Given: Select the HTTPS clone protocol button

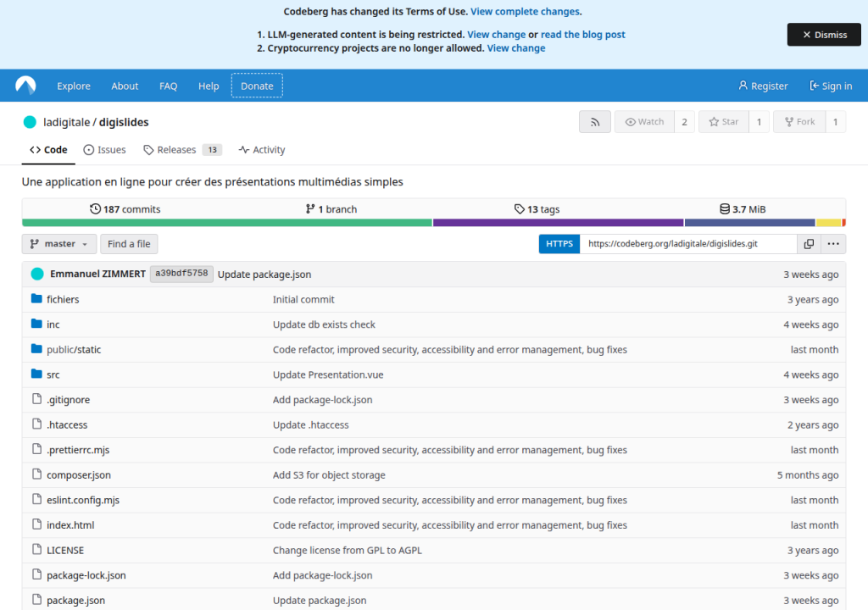Looking at the screenshot, I should pyautogui.click(x=559, y=243).
